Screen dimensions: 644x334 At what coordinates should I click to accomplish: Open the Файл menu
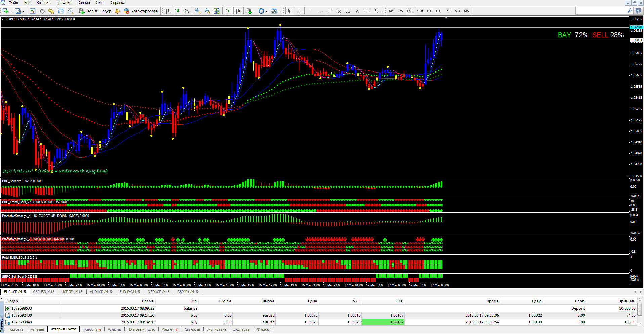point(13,3)
